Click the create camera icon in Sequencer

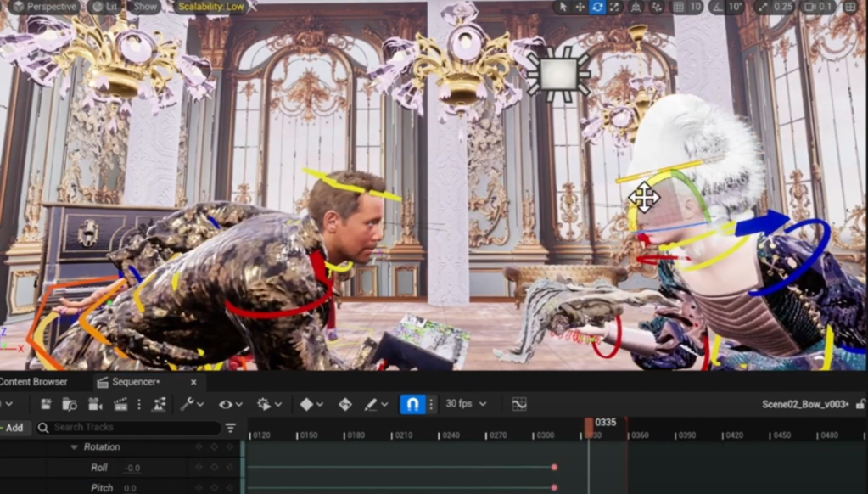tap(95, 405)
